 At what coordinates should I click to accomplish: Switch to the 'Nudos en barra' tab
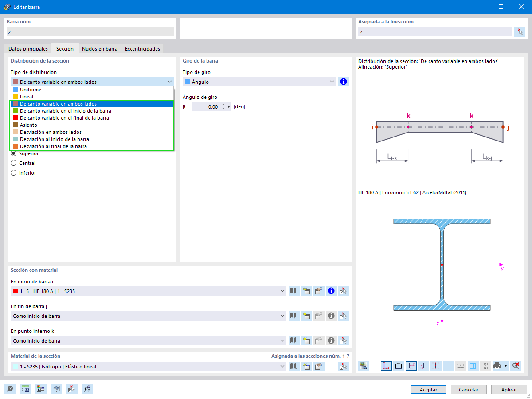(x=100, y=49)
